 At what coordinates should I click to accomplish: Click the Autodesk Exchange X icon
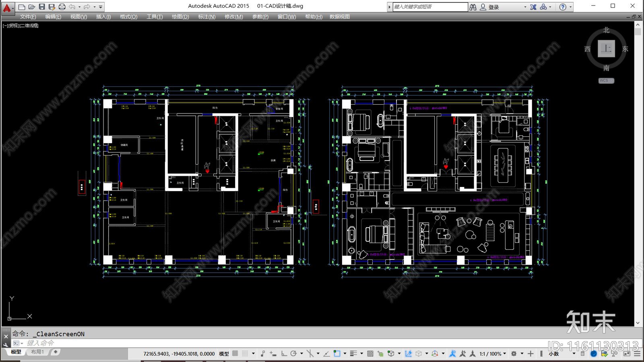pos(533,7)
